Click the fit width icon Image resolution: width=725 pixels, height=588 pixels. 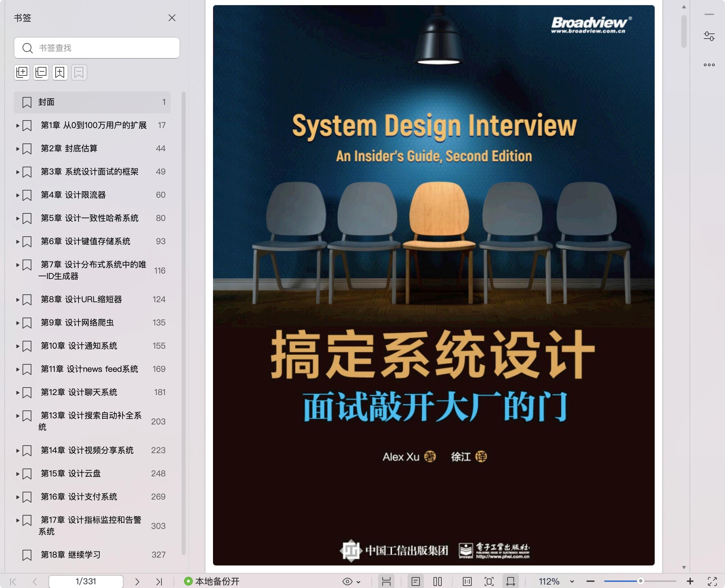511,582
